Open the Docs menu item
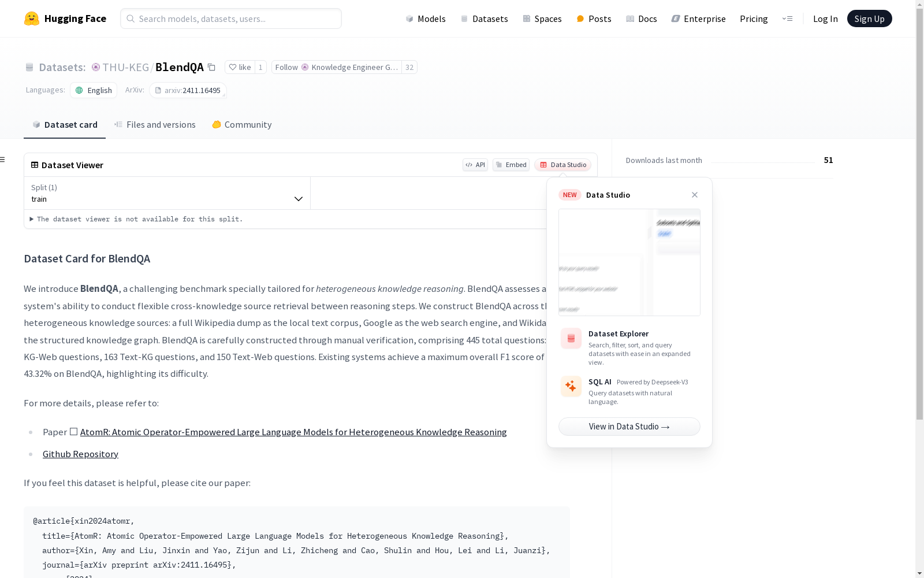924x578 pixels. pos(642,18)
